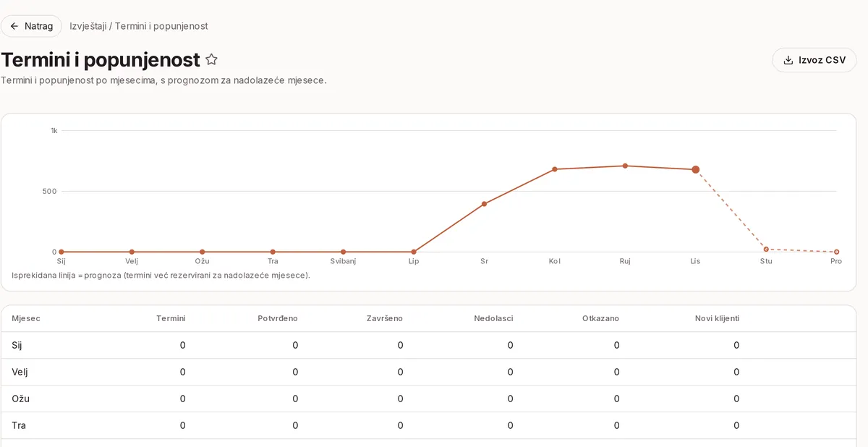Viewport: 868px width, 447px height.
Task: Click the Novi klijenti value in the Velj row
Action: pyautogui.click(x=736, y=372)
